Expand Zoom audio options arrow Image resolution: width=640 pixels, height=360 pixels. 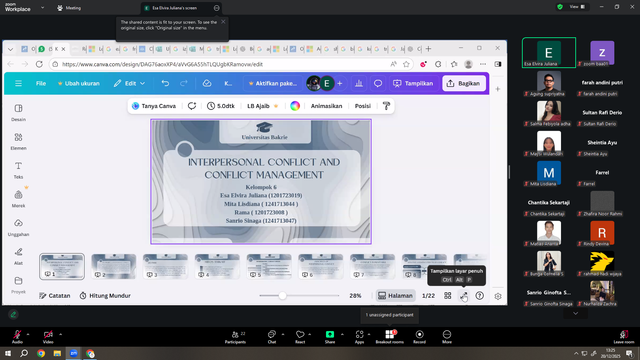pyautogui.click(x=28, y=334)
